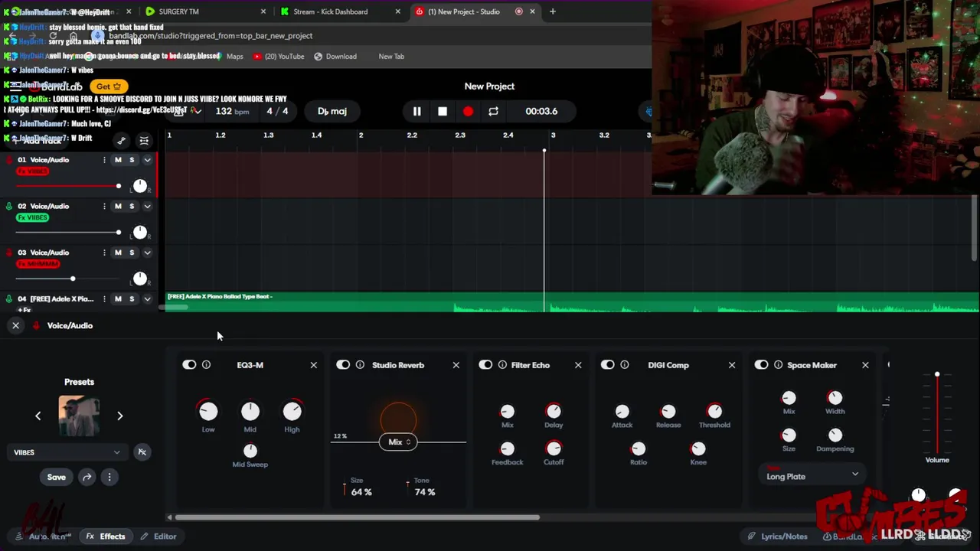Show info for DIGI Comp effect
980x551 pixels.
coord(625,365)
